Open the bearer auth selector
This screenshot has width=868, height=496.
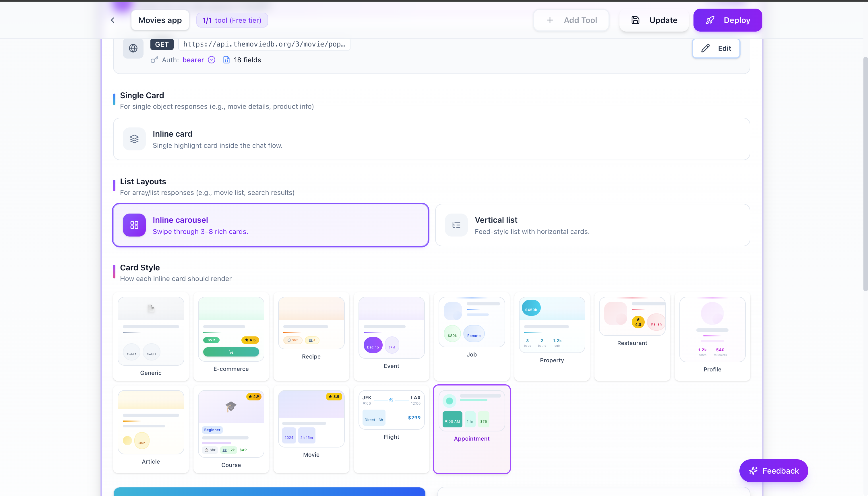pos(193,60)
